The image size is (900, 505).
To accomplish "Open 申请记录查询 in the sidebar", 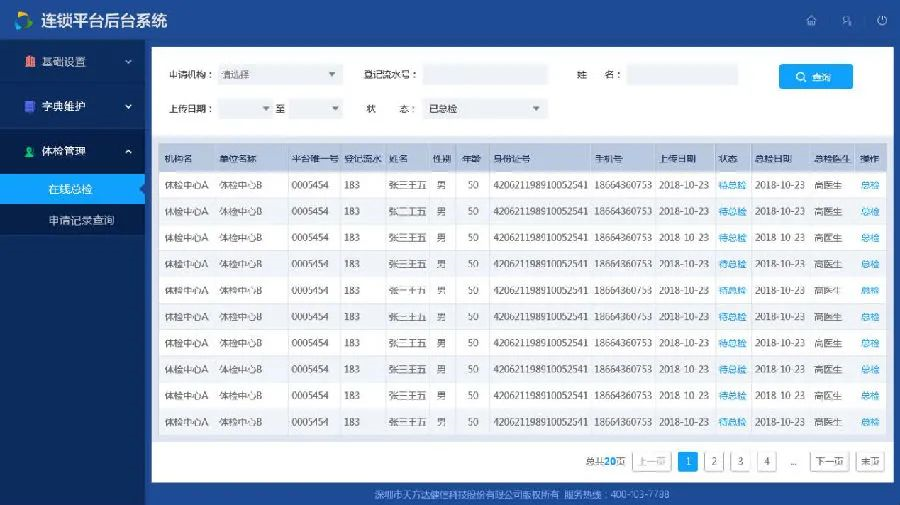I will [81, 220].
